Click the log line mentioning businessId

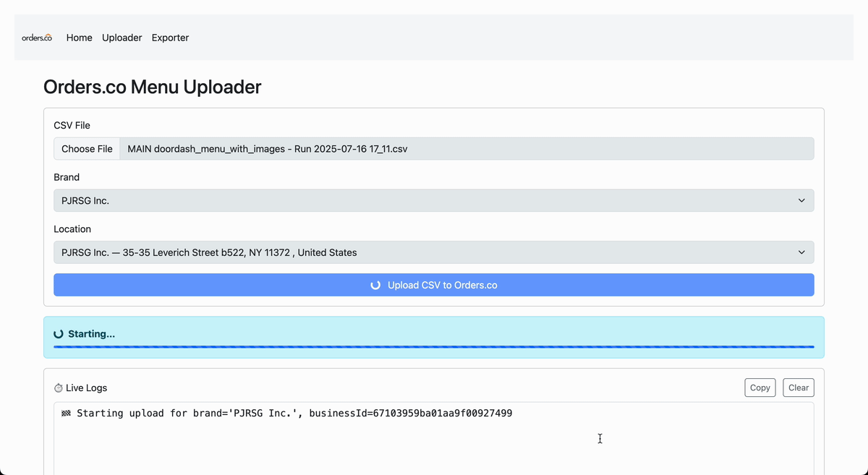288,413
